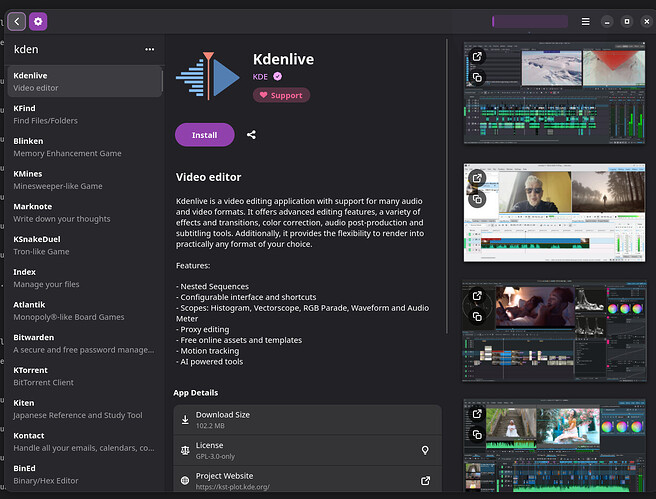Viewport: 656px width, 499px height.
Task: Select BinEd Binary/Hex Editor result
Action: pyautogui.click(x=85, y=474)
